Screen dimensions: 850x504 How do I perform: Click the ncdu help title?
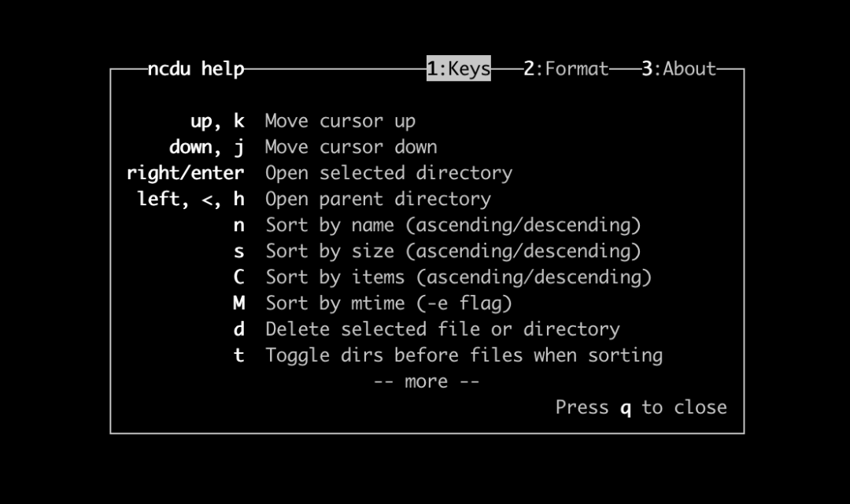coord(194,68)
